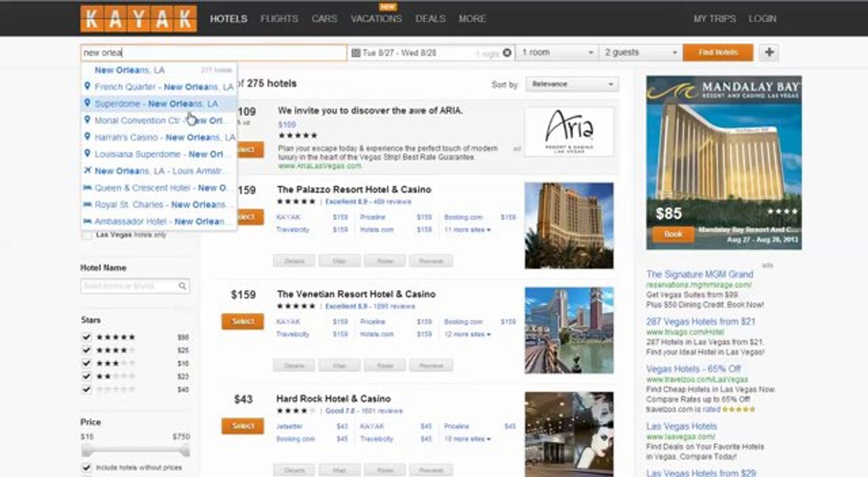Pick Queen & Crescent Hotel suggestion
Screen dimensions: 868x477
[x=158, y=187]
